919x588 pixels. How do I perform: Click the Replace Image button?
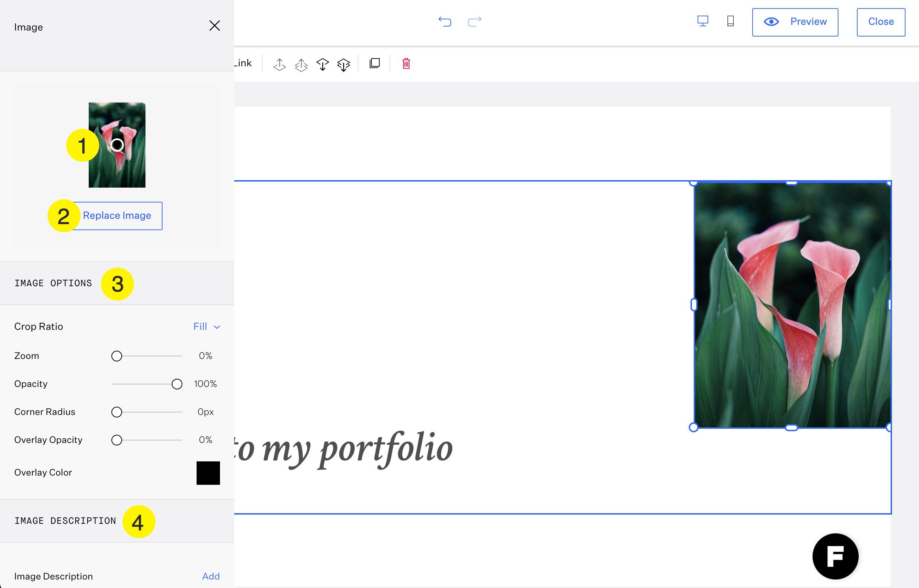(117, 216)
